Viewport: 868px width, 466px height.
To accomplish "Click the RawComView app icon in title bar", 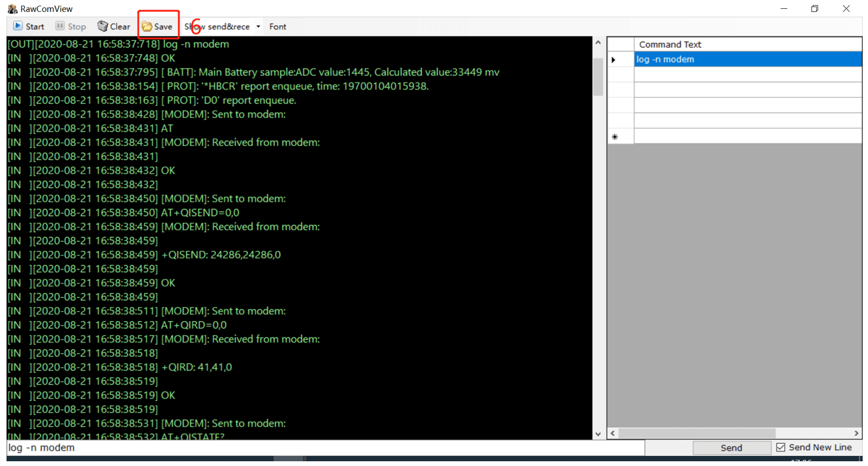I will 12,8.
